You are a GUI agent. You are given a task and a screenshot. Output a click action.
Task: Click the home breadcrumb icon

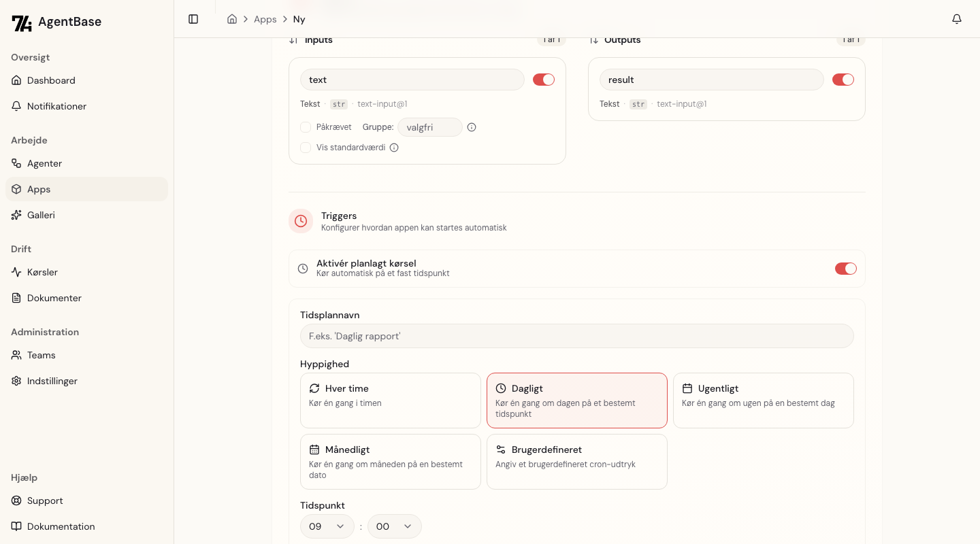coord(232,19)
